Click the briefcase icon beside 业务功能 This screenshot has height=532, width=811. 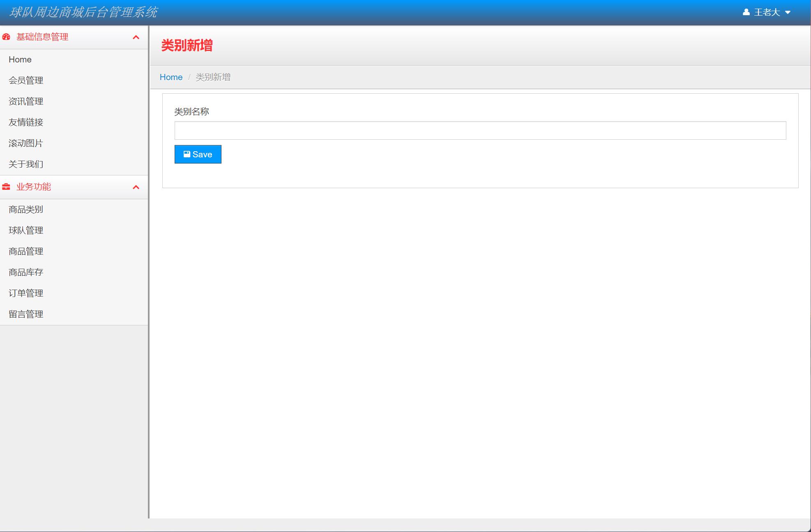coord(6,187)
